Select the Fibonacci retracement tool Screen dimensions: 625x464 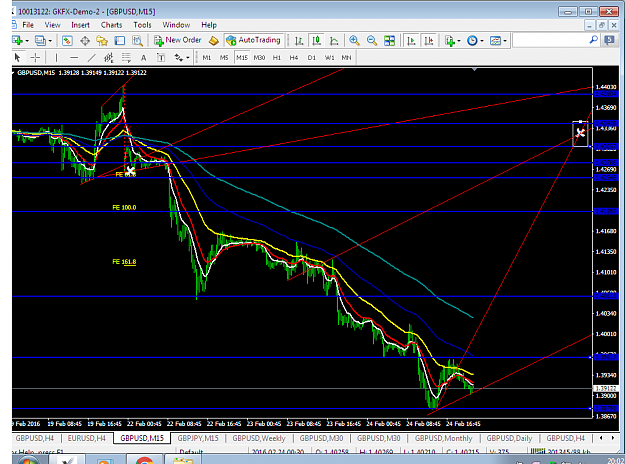(x=126, y=58)
